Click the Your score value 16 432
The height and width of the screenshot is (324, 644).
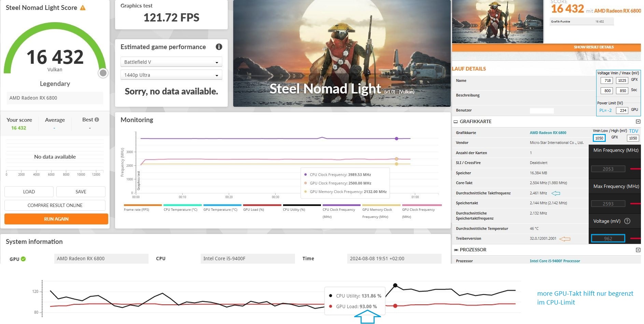click(19, 128)
